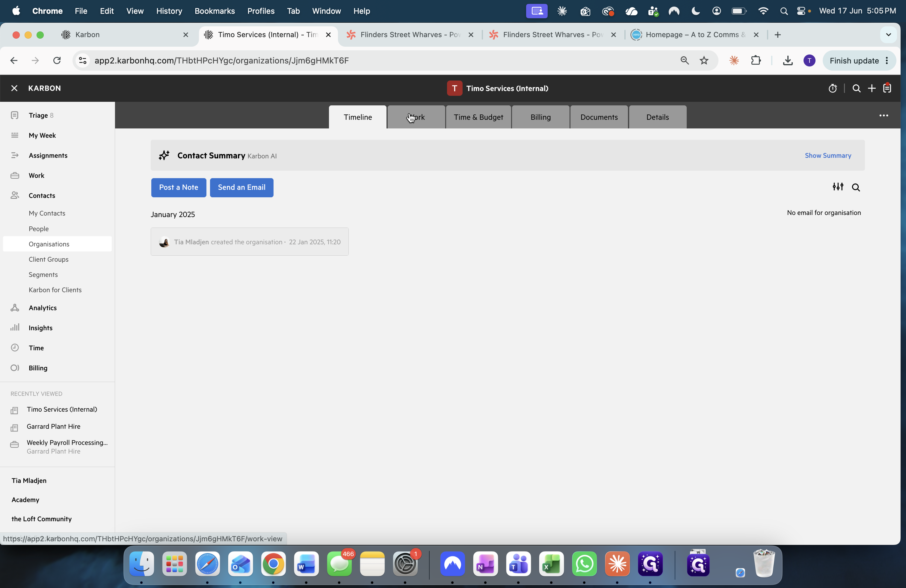Viewport: 906px width, 588px height.
Task: Click the Assignments sidebar icon
Action: point(15,155)
